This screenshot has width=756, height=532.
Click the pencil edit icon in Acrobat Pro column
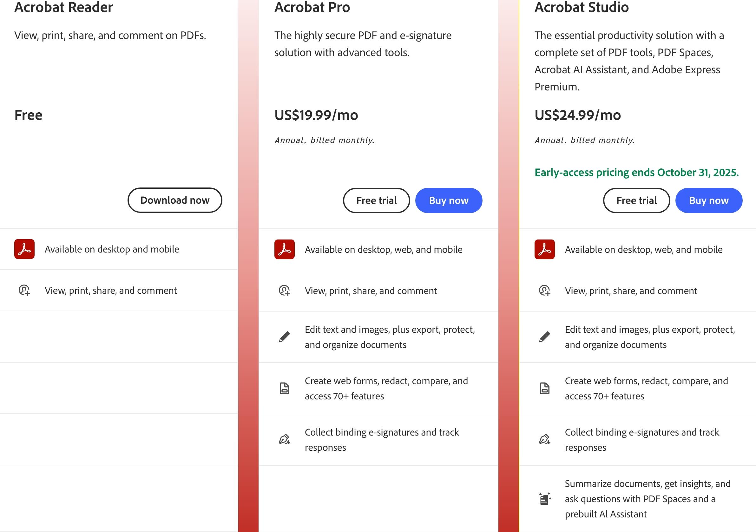[x=285, y=337]
